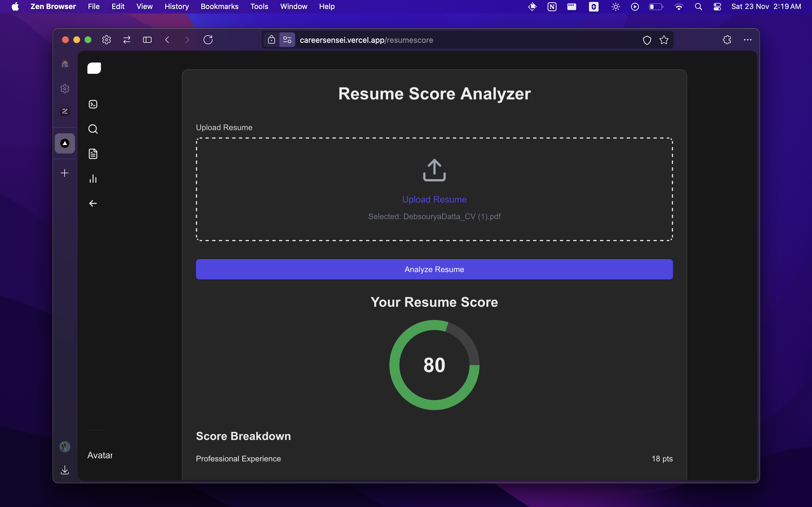
Task: Open the History menu
Action: pos(176,7)
